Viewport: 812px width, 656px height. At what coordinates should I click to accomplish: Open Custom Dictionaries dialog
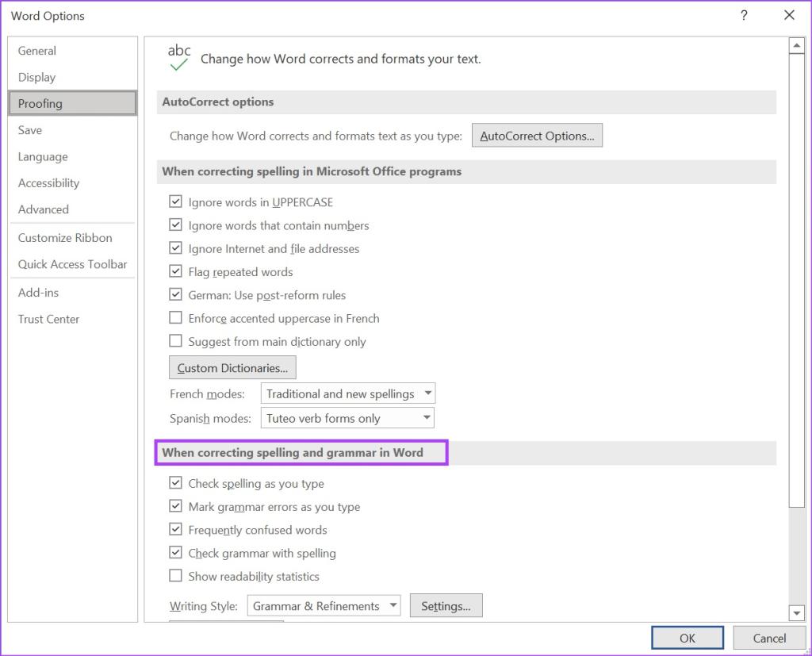click(x=232, y=367)
